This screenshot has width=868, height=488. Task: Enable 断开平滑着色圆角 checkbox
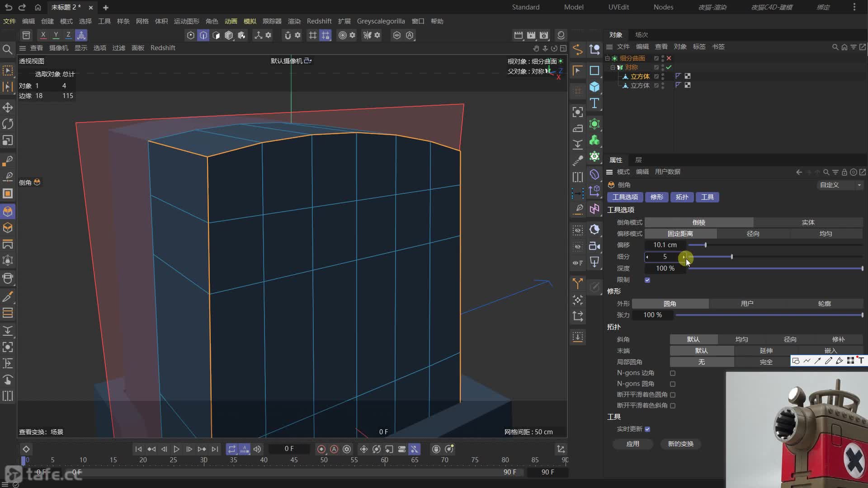(x=673, y=395)
